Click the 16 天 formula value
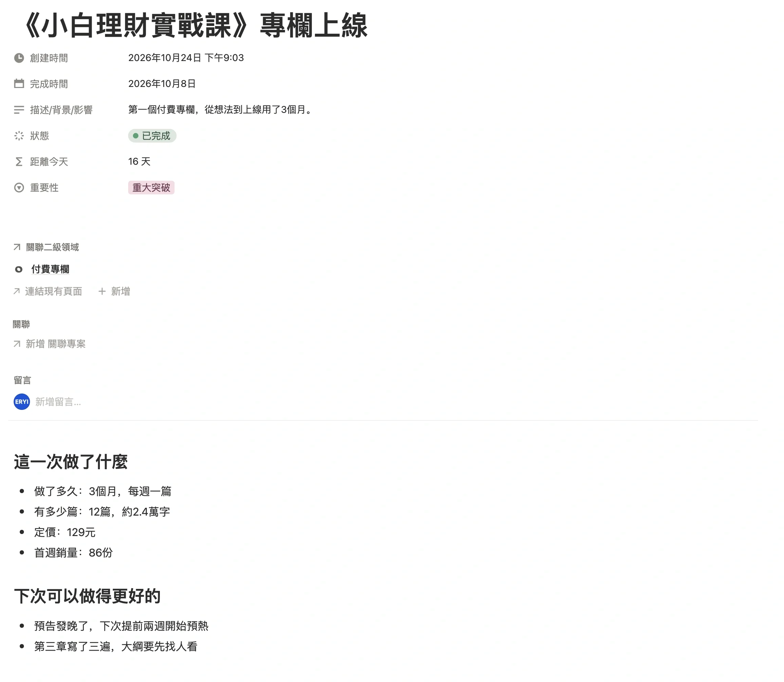Viewport: 784px width, 682px height. pyautogui.click(x=139, y=162)
